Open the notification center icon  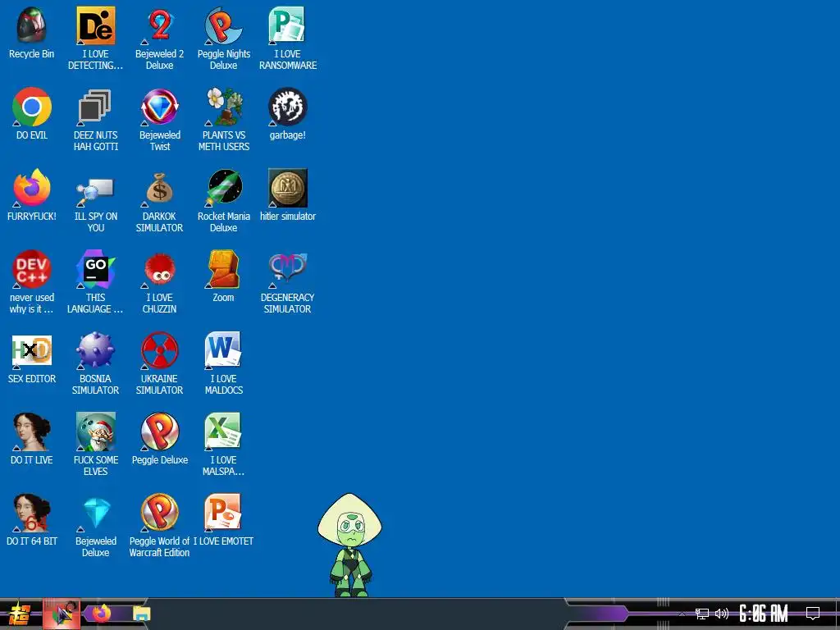pyautogui.click(x=813, y=614)
